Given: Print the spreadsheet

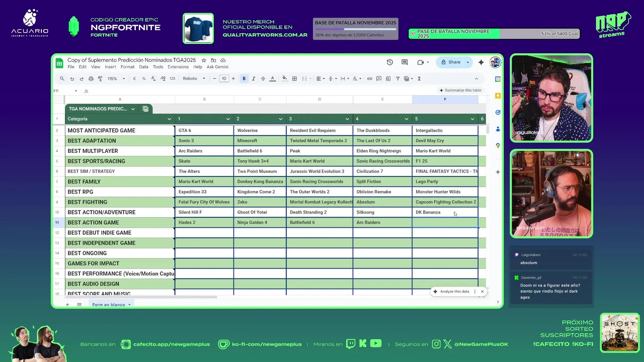Looking at the screenshot, I should (x=91, y=78).
